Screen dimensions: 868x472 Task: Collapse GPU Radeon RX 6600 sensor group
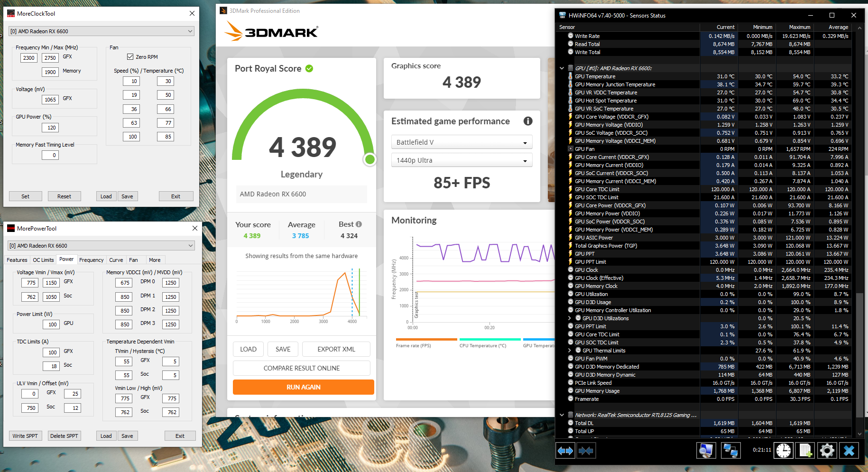tap(562, 68)
